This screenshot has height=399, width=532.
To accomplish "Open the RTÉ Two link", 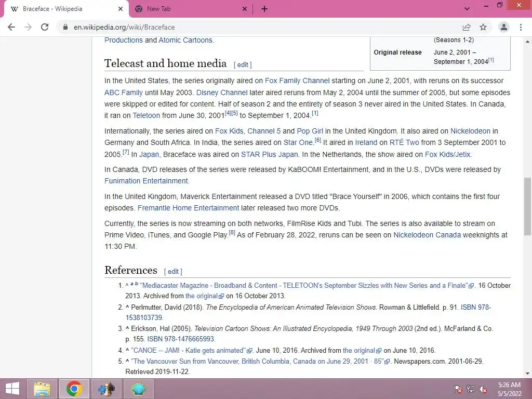I will pyautogui.click(x=404, y=142).
